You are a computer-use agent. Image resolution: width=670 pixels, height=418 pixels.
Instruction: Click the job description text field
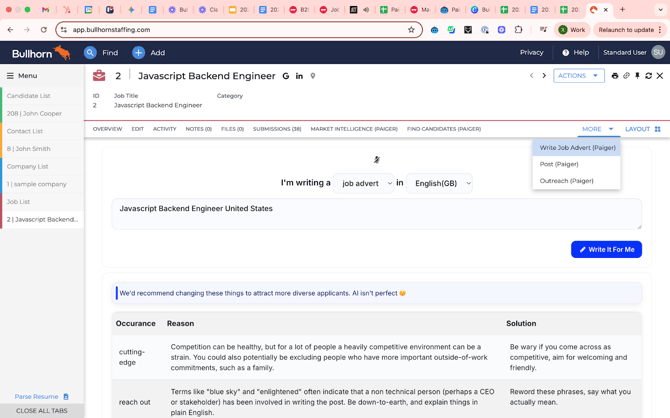coord(376,213)
